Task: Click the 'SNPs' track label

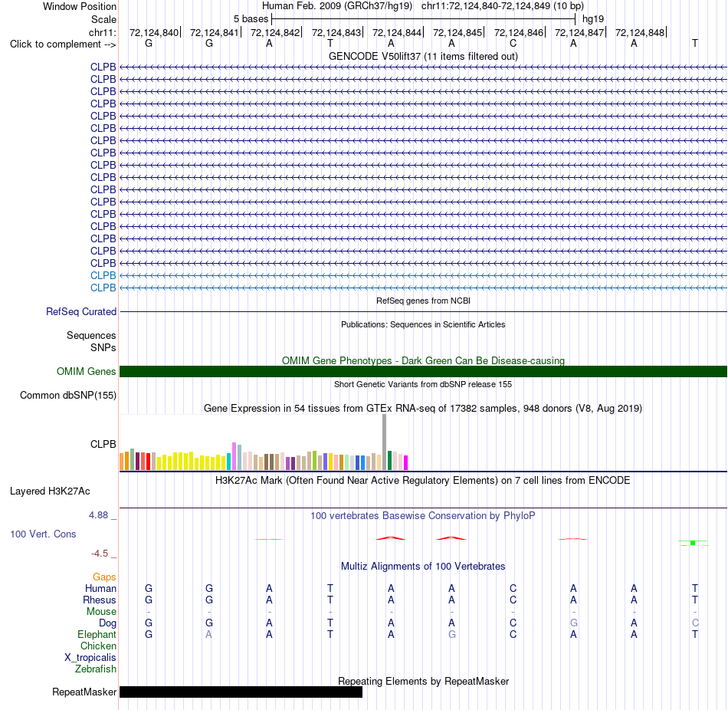Action: tap(103, 347)
